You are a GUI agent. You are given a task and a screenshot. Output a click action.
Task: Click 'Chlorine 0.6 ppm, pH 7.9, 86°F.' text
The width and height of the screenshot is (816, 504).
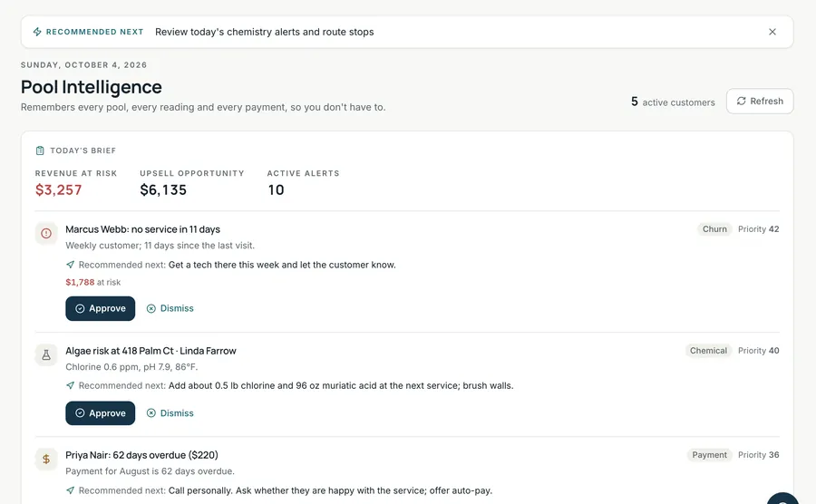coord(131,367)
